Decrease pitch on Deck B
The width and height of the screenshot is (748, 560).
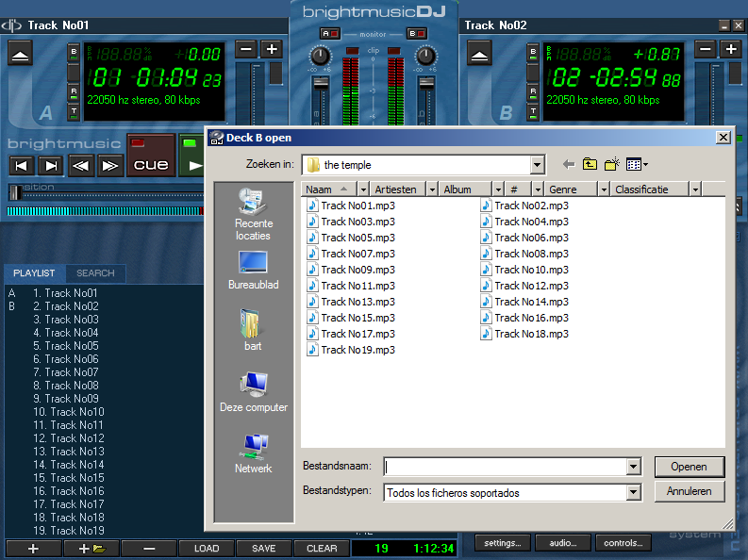coord(705,49)
